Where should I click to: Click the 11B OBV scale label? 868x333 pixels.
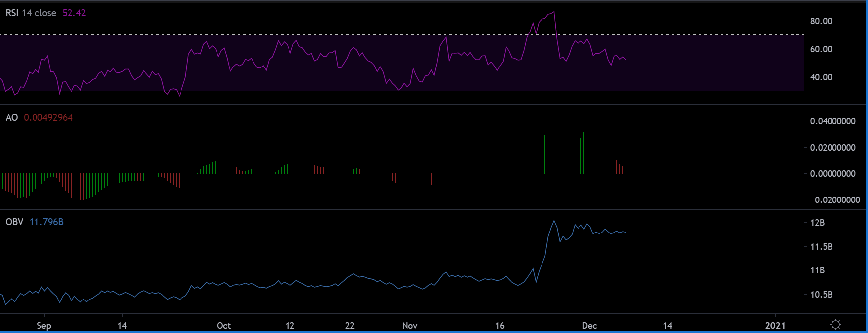pos(818,270)
